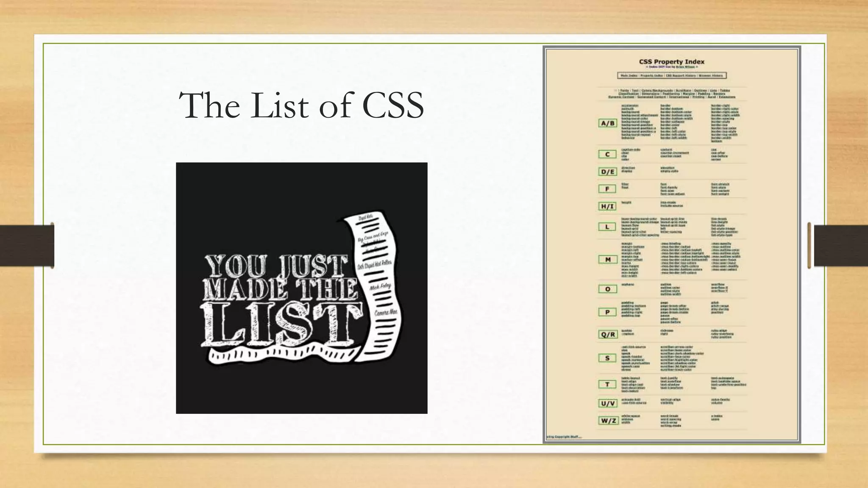Click the T letter index box
This screenshot has width=868, height=488.
[607, 384]
